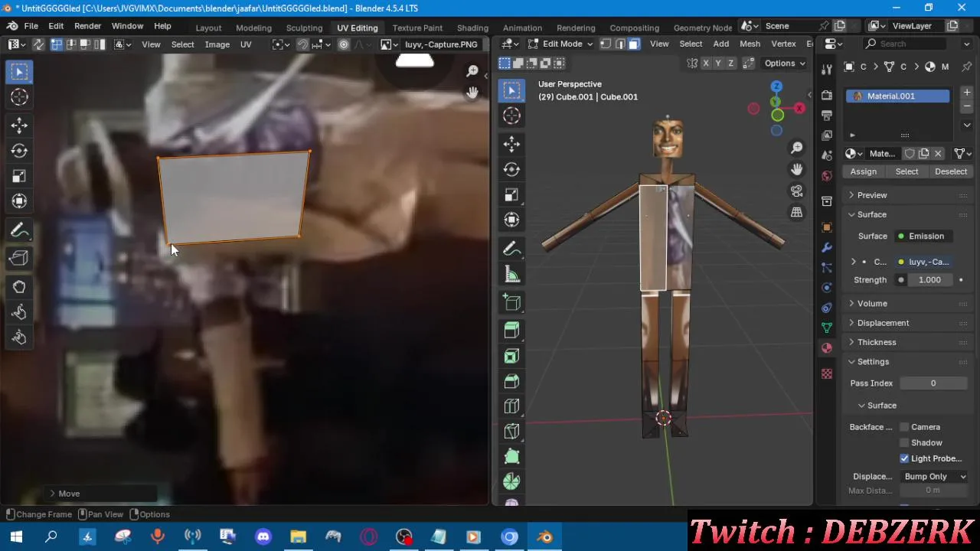Open the UV menu in UV editor
This screenshot has height=551, width=980.
(x=246, y=44)
